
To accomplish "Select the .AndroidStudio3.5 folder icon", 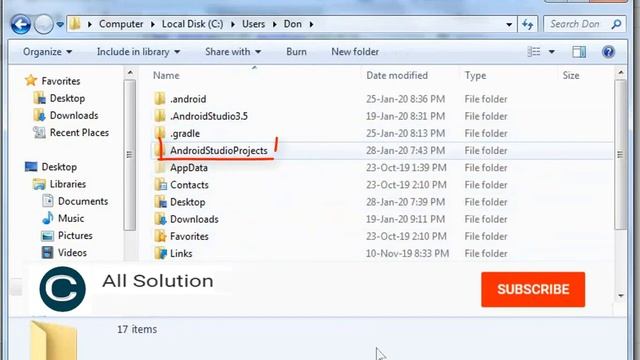I will pyautogui.click(x=160, y=116).
